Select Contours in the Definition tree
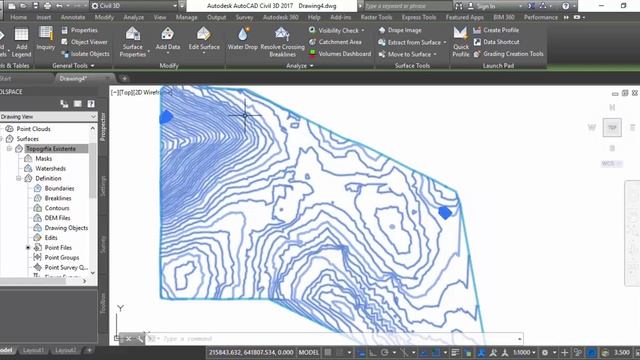 click(x=57, y=208)
